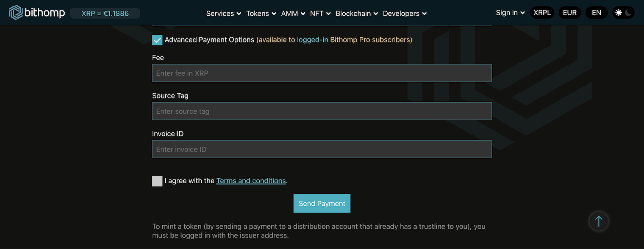This screenshot has height=249, width=644.
Task: Expand the Developers dropdown
Action: [404, 13]
